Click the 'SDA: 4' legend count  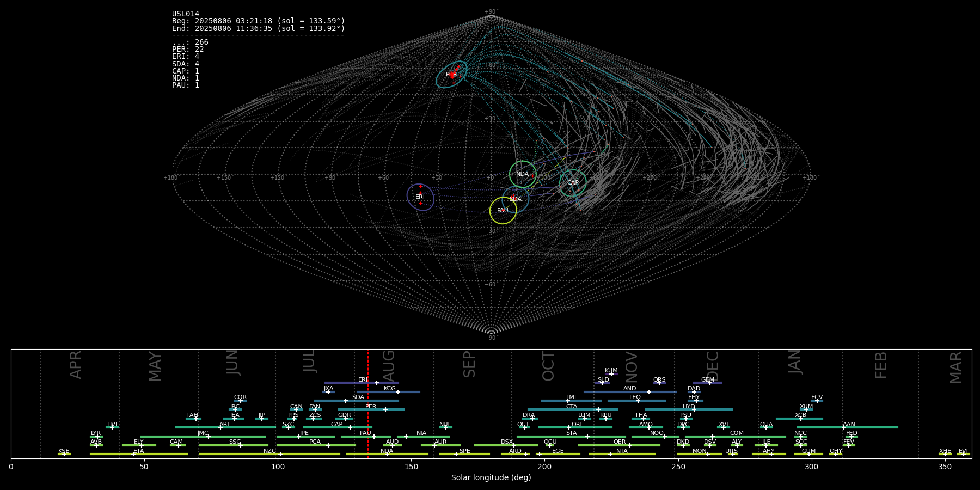click(186, 64)
